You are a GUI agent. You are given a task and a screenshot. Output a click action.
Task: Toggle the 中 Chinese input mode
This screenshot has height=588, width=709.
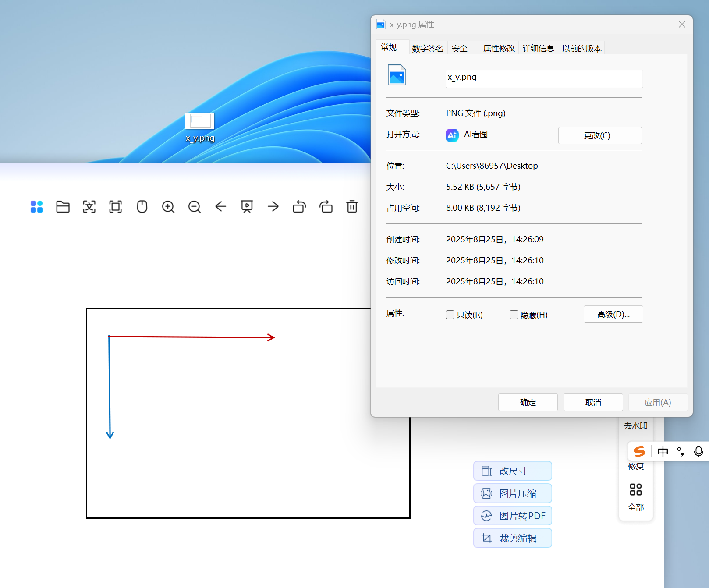(663, 451)
